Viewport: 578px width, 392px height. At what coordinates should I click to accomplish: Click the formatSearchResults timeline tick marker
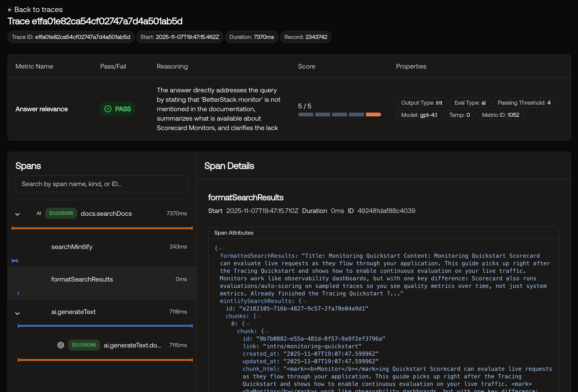click(x=18, y=293)
